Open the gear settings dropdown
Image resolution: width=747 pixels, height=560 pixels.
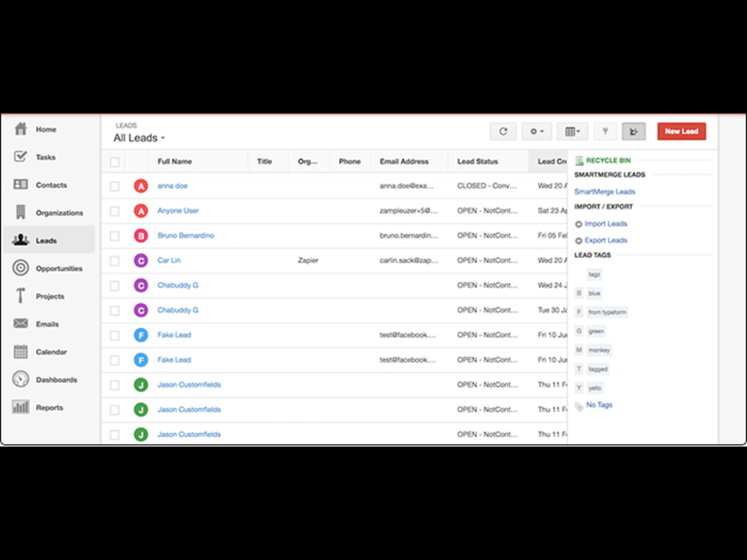[536, 131]
